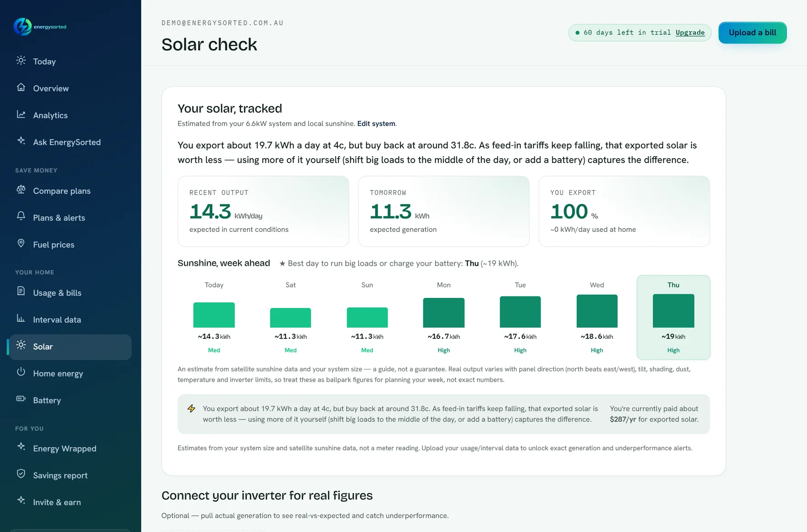Click the '60 days left in trial' text
Screen dimensions: 807x532
pos(627,33)
